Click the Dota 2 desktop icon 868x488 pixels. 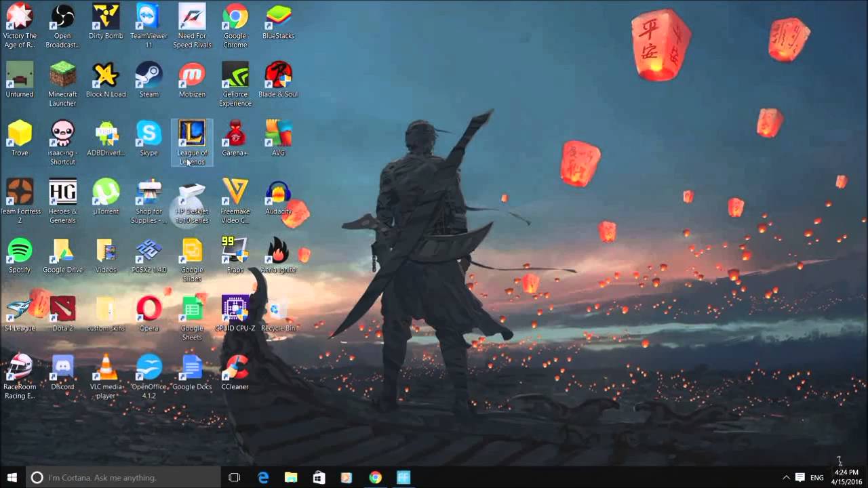[62, 314]
